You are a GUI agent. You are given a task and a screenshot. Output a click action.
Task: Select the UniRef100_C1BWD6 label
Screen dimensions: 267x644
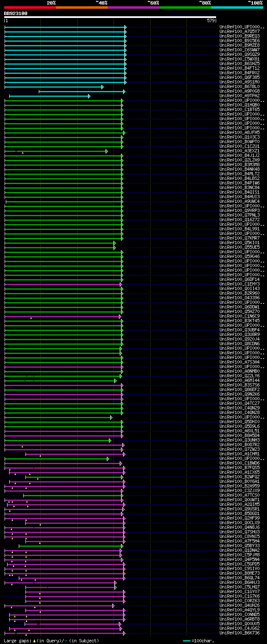[x=239, y=463]
